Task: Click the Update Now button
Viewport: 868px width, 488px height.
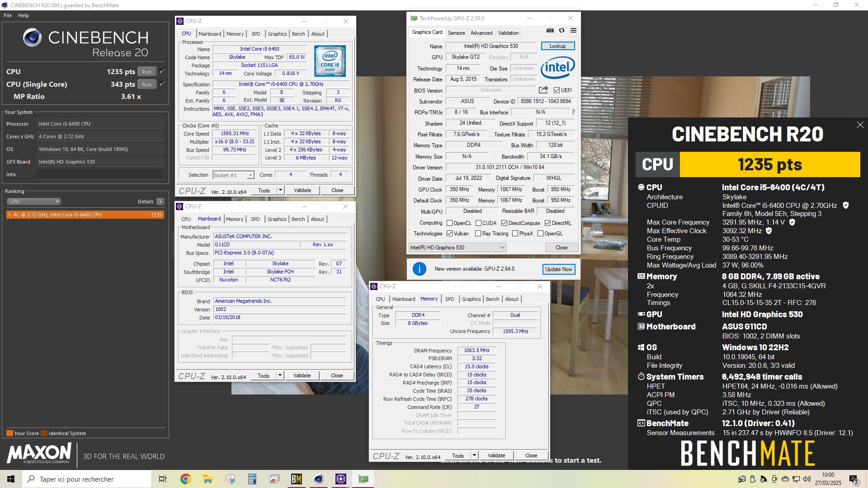Action: (558, 269)
